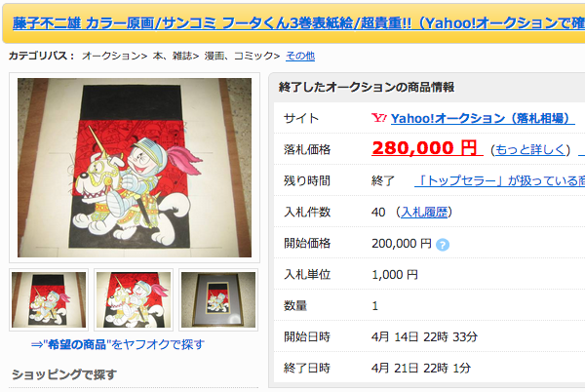Click the 落札価格 row label
This screenshot has width=585, height=392.
[x=307, y=150]
